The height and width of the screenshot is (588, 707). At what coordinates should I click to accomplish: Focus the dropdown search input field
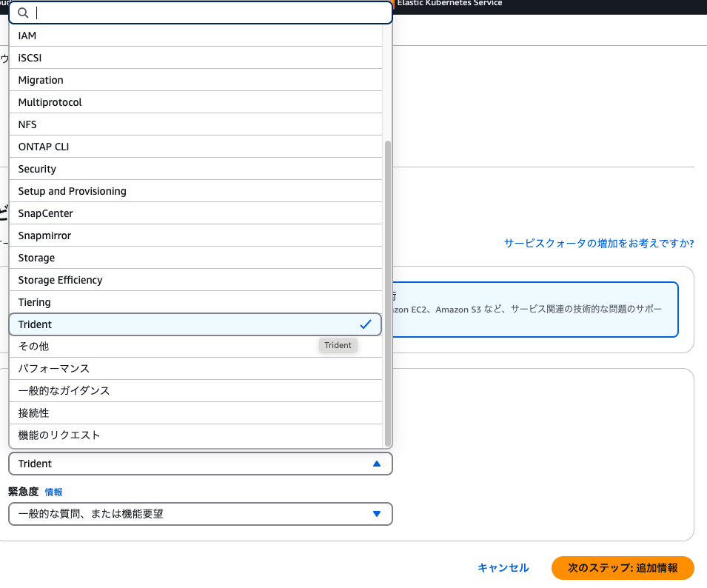[201, 13]
